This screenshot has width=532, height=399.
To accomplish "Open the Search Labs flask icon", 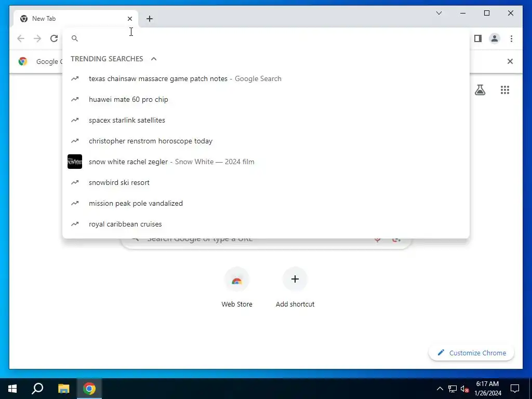I will point(480,90).
